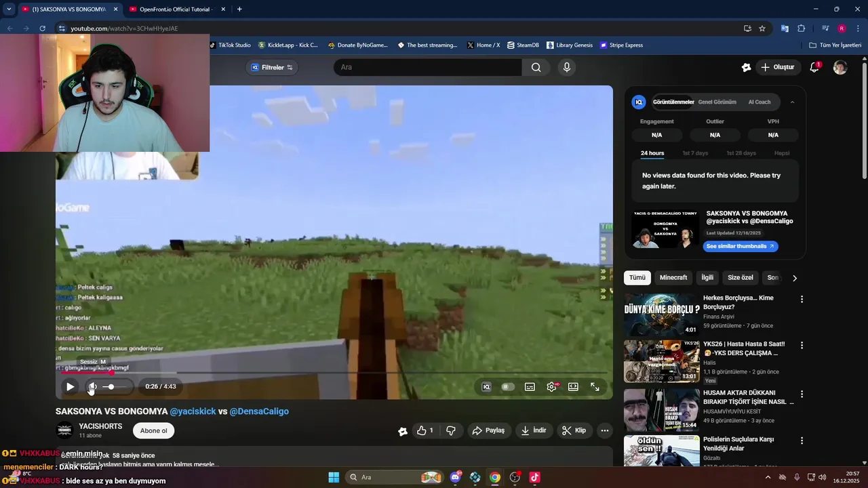Viewport: 868px width, 488px height.
Task: Select the Minecraft filter chip
Action: (673, 278)
